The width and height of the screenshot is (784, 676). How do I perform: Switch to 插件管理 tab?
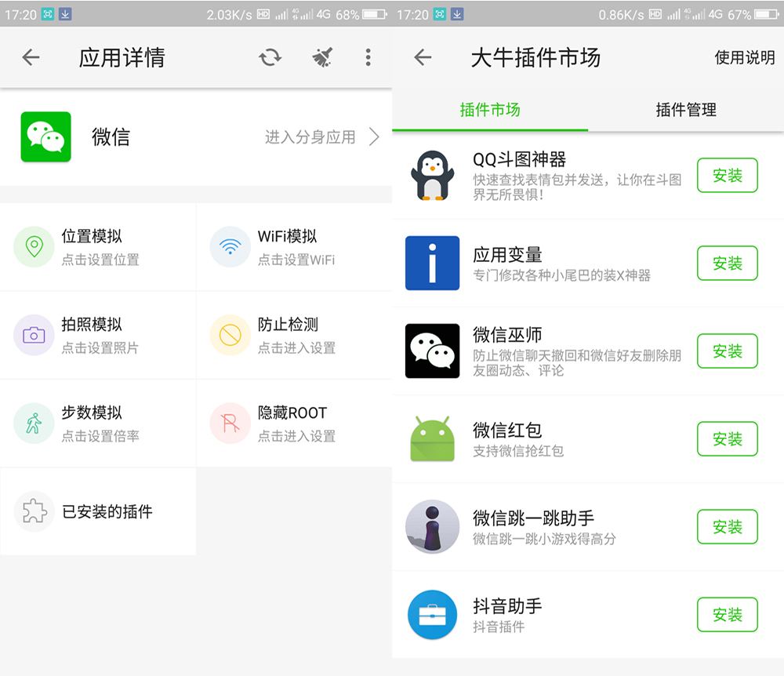coord(686,110)
